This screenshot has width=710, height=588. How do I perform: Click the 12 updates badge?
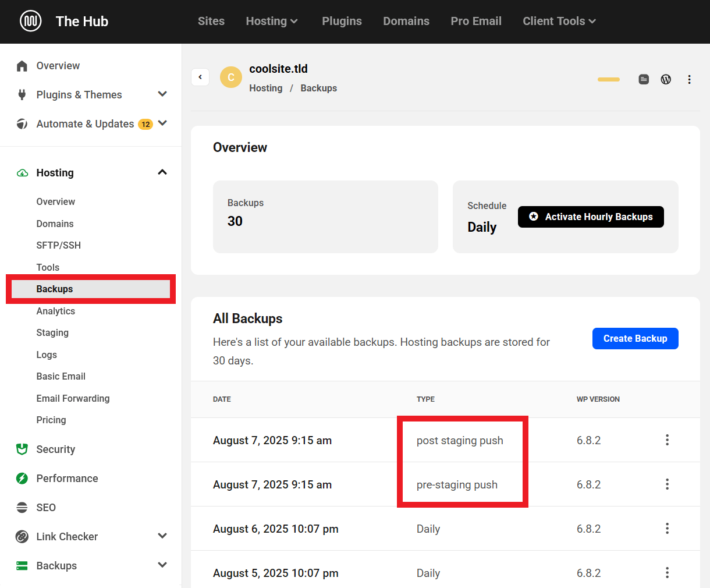pos(145,124)
